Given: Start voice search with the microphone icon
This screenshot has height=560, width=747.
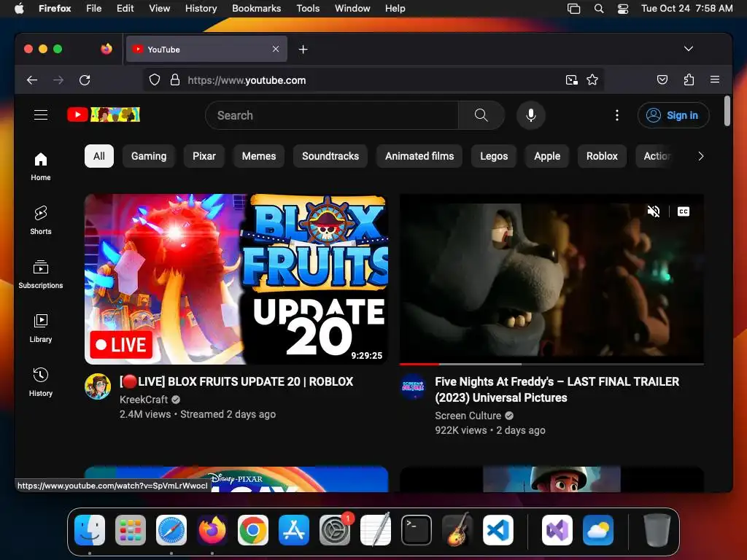Looking at the screenshot, I should point(531,115).
